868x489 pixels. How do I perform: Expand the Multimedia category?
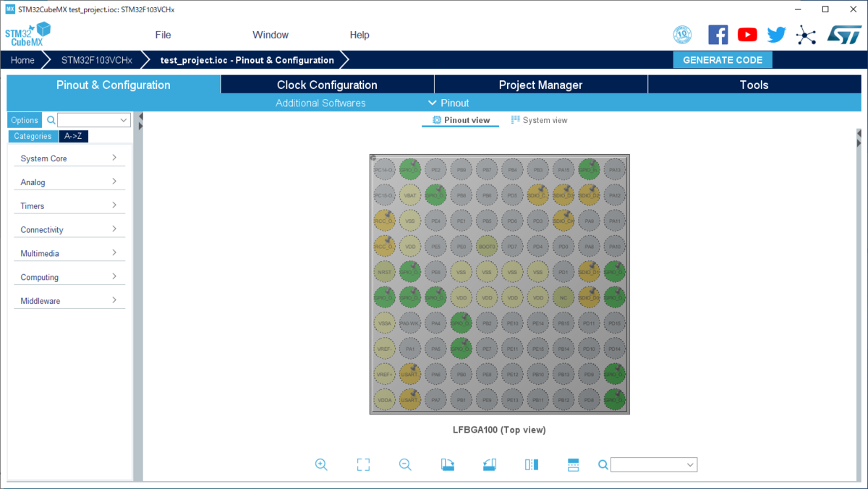pos(69,254)
